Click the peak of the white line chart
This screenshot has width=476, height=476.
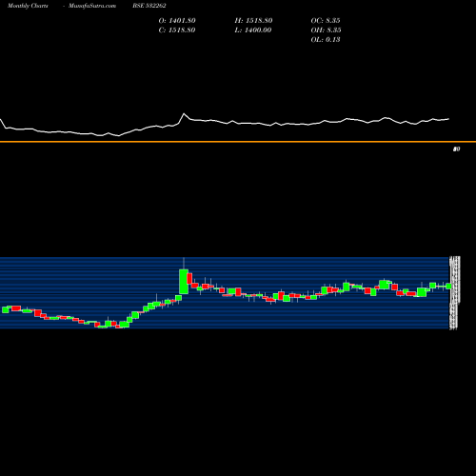(x=184, y=113)
